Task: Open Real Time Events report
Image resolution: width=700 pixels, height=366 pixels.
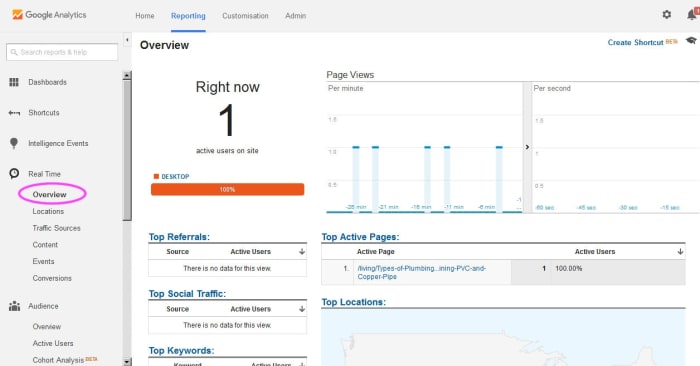Action: pos(43,262)
